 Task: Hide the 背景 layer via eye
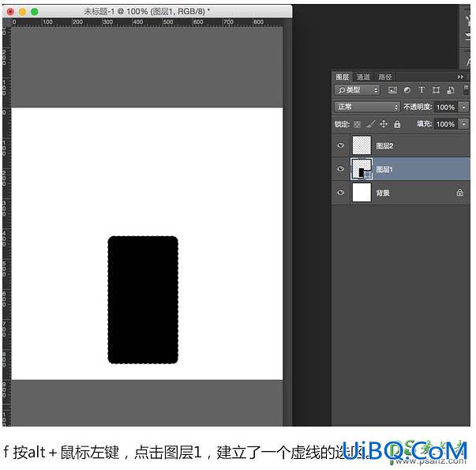[340, 192]
